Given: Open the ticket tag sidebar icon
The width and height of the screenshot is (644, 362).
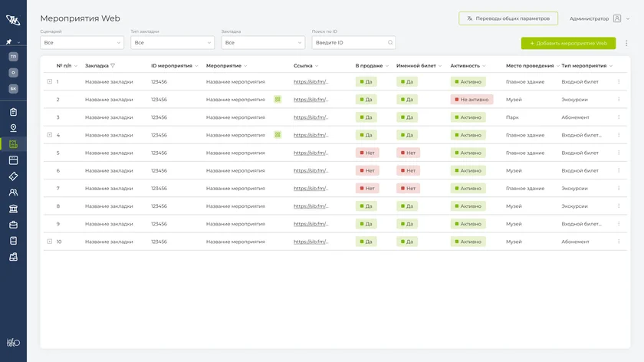Looking at the screenshot, I should pos(13,176).
